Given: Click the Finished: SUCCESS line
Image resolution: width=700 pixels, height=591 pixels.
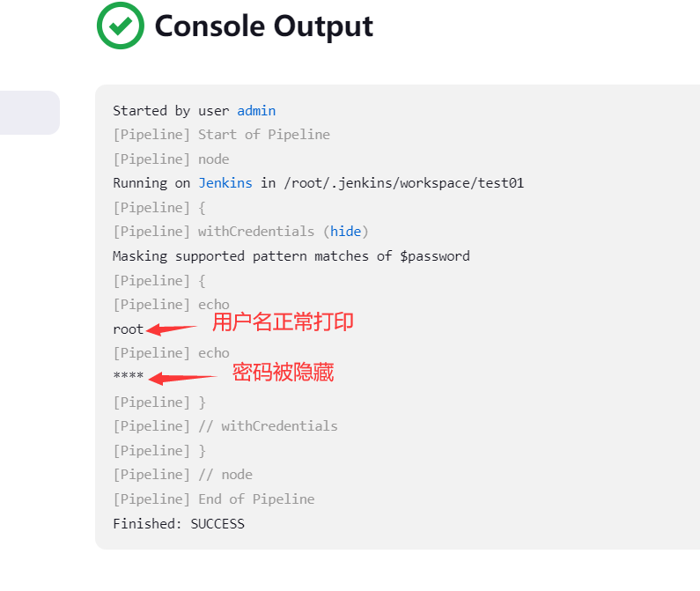Looking at the screenshot, I should (x=179, y=523).
